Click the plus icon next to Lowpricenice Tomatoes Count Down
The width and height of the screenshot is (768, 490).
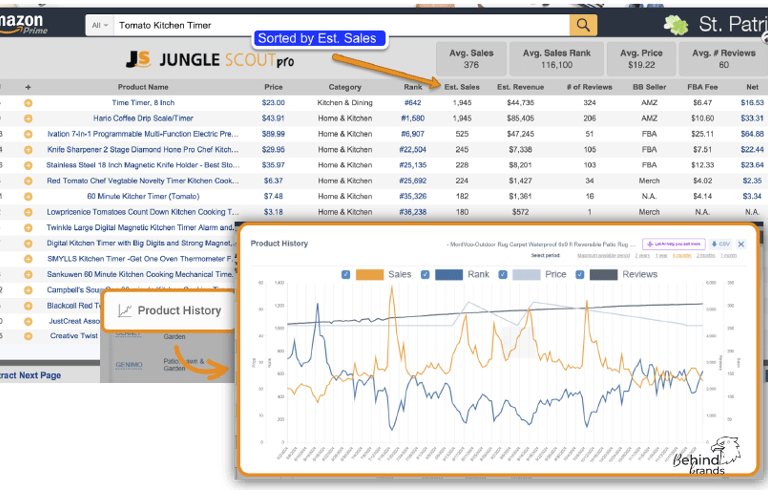tap(28, 212)
